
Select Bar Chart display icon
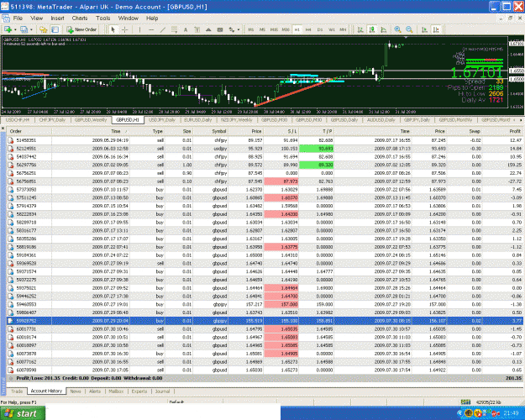pyautogui.click(x=360, y=29)
